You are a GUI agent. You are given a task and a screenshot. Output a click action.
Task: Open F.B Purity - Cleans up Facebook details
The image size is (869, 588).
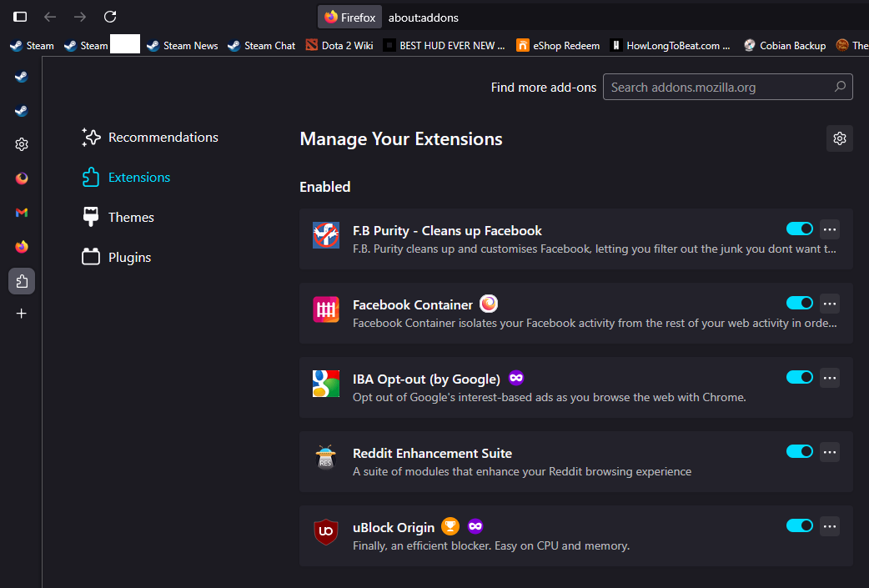(447, 230)
